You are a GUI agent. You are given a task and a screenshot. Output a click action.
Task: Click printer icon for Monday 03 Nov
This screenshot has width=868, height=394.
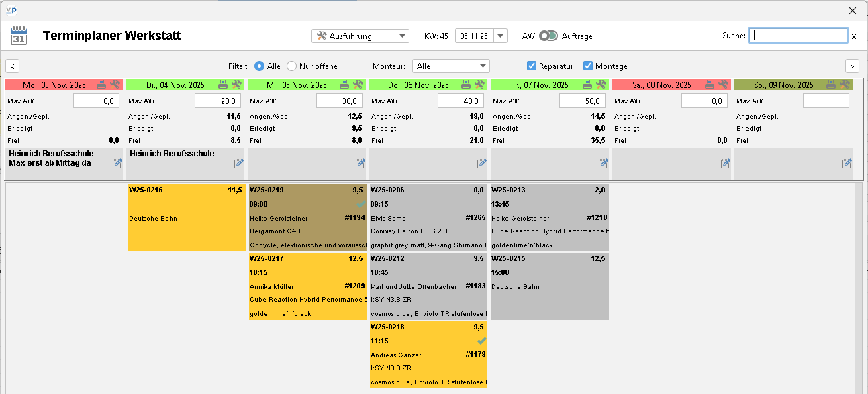tap(101, 85)
